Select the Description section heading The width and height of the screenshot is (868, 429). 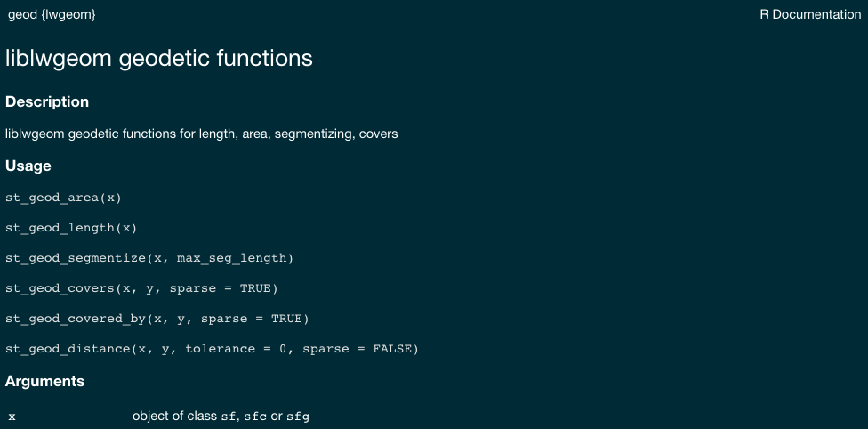click(x=47, y=102)
